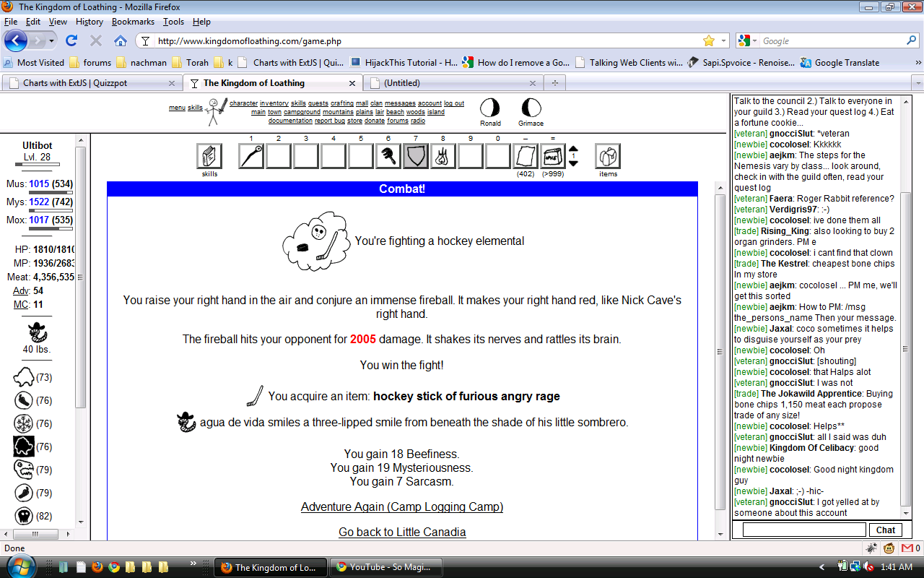Viewport: 924px width, 578px height.
Task: Click the Ronald moon phase icon
Action: pyautogui.click(x=490, y=108)
